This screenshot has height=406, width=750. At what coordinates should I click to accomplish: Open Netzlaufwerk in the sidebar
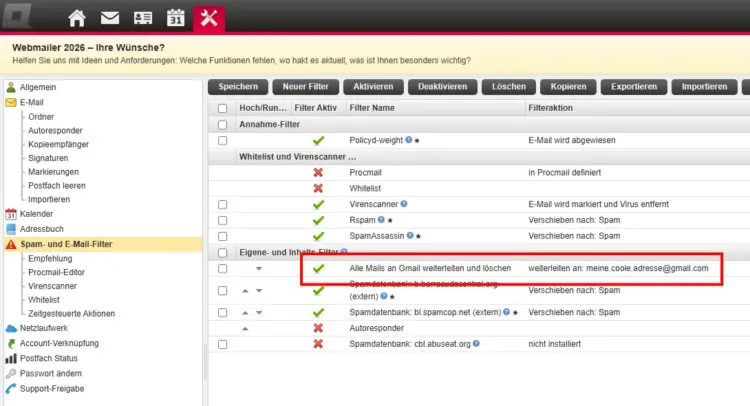(x=44, y=328)
